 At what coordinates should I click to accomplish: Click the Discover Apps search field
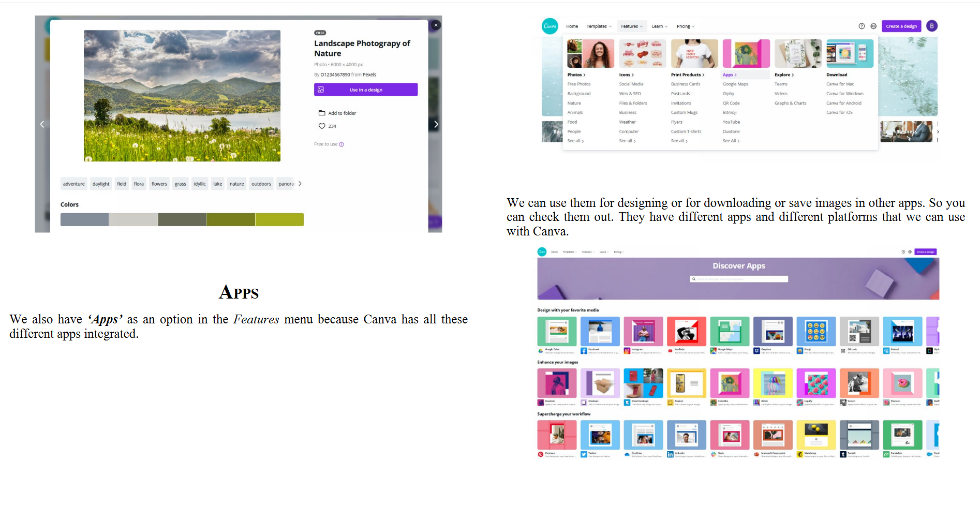click(739, 279)
